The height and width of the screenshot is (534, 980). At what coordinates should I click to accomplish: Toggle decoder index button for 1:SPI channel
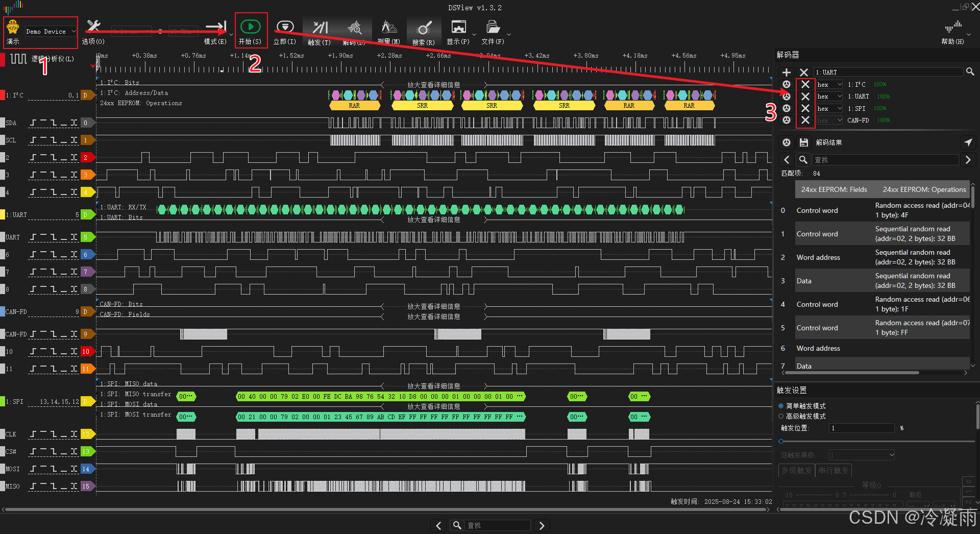[x=87, y=401]
